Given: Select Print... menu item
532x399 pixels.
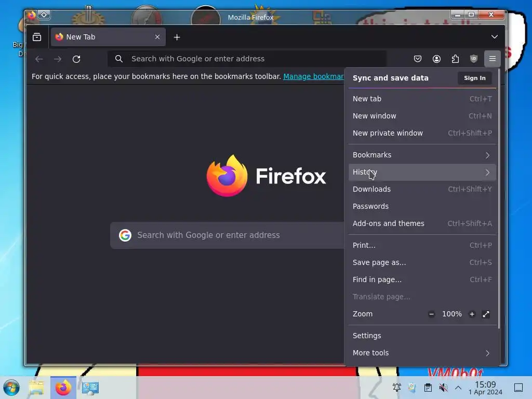Looking at the screenshot, I should tap(422, 245).
